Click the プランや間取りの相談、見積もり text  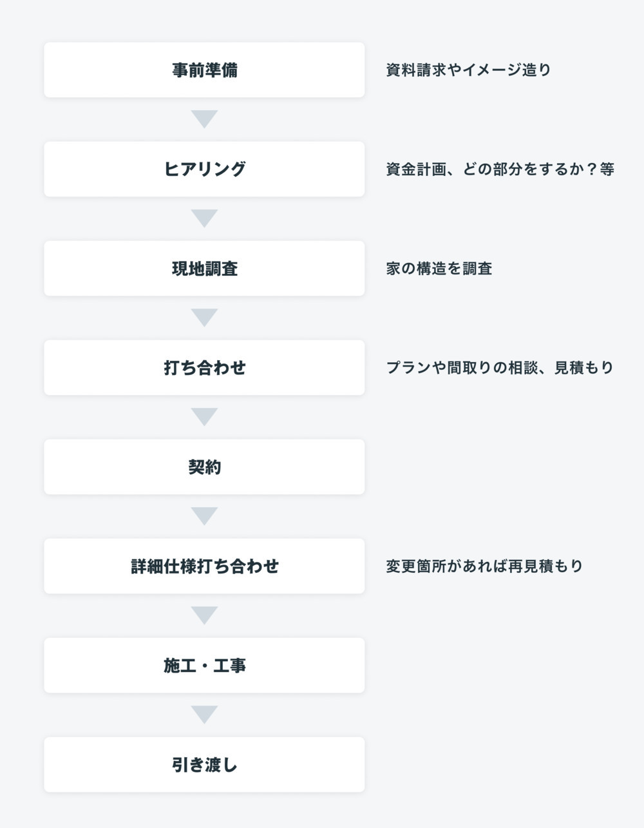pos(500,368)
